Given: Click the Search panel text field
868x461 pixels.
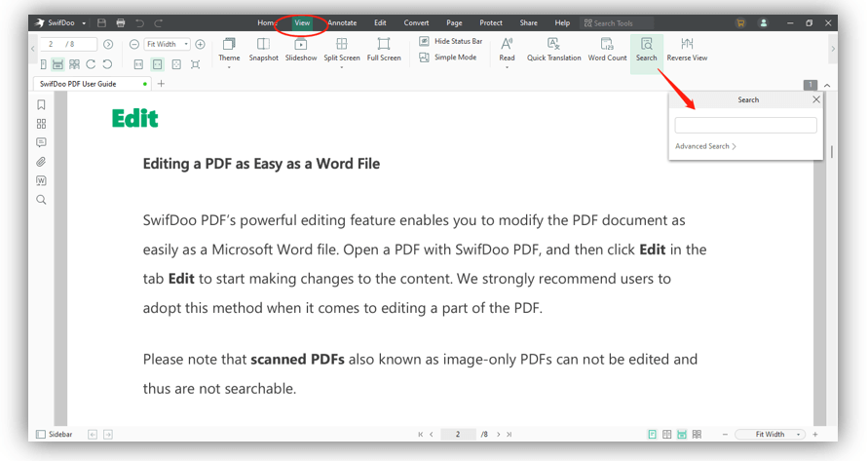Looking at the screenshot, I should click(745, 125).
